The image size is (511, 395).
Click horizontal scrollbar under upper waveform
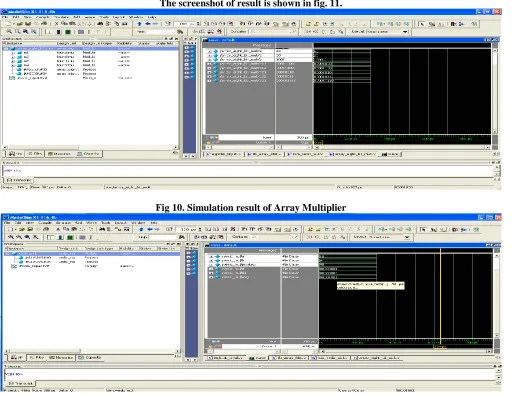[x=402, y=147]
